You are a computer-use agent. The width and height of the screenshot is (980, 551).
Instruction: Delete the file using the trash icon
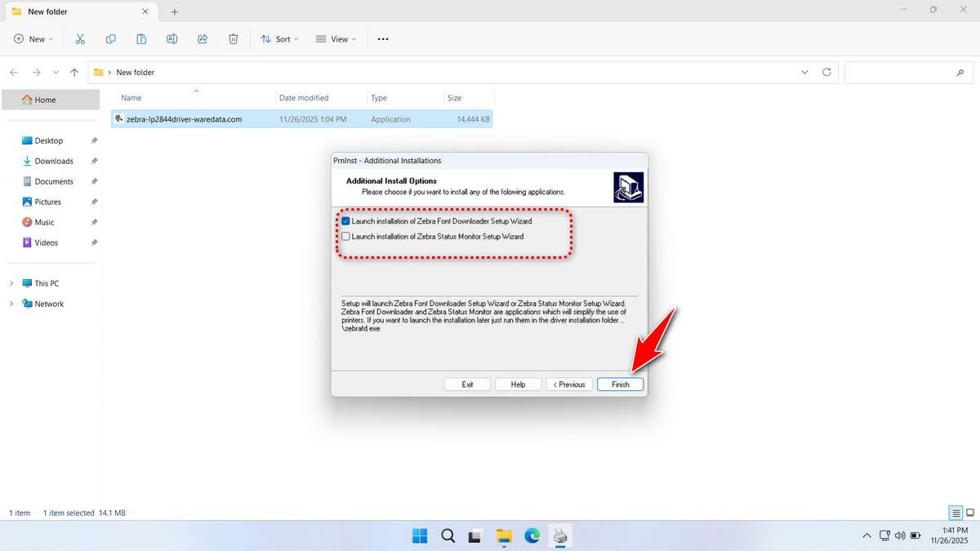coord(234,38)
